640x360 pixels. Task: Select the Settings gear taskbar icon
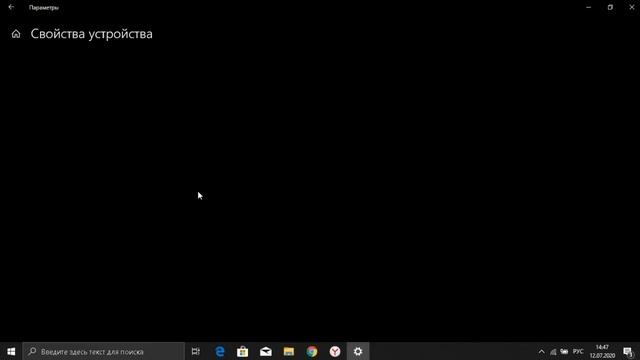(358, 351)
